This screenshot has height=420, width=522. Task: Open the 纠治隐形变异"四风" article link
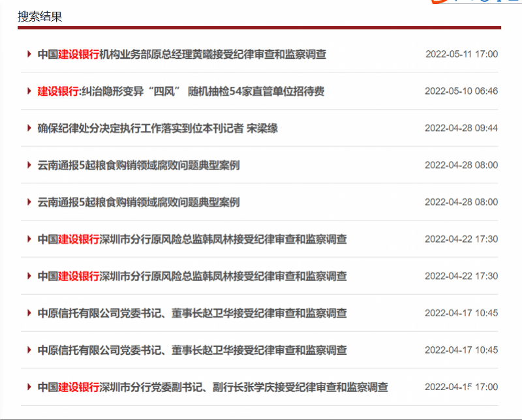pos(181,91)
